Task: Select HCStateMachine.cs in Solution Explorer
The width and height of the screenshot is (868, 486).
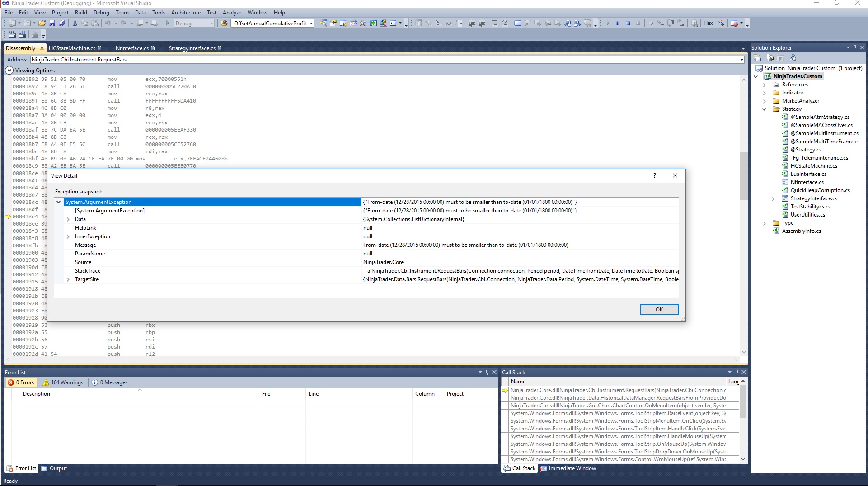Action: click(813, 166)
